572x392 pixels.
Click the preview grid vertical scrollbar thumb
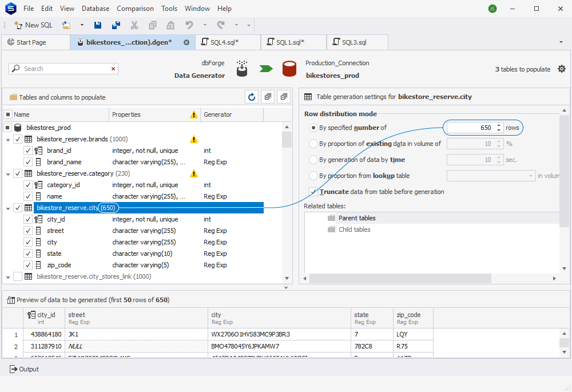point(564,343)
